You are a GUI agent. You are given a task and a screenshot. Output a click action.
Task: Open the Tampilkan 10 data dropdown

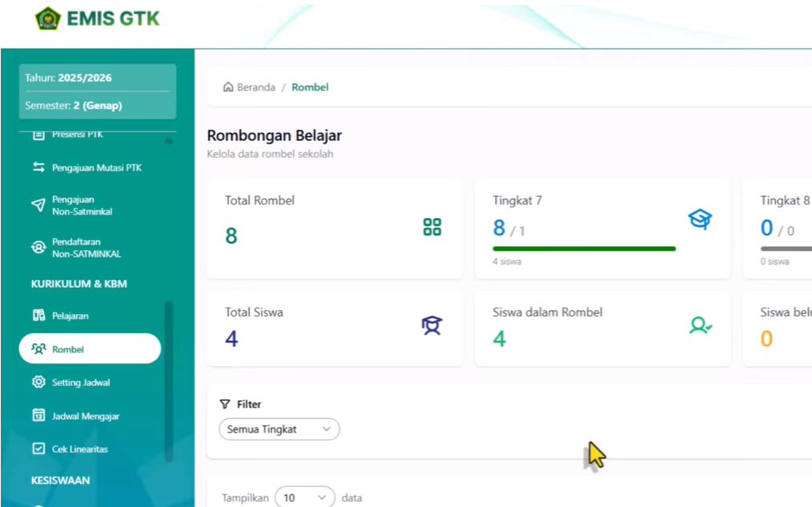tap(304, 497)
